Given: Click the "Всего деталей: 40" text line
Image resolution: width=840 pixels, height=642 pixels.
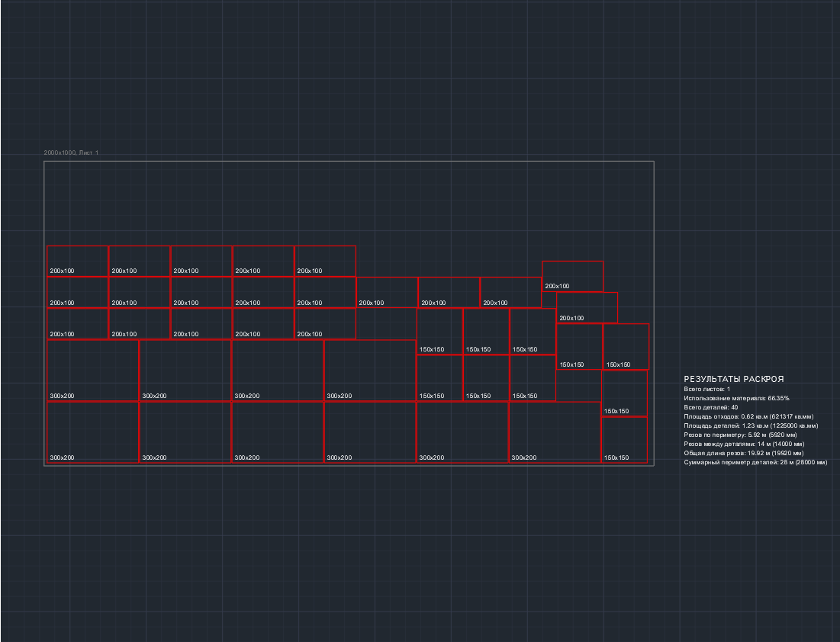Looking at the screenshot, I should [x=710, y=408].
